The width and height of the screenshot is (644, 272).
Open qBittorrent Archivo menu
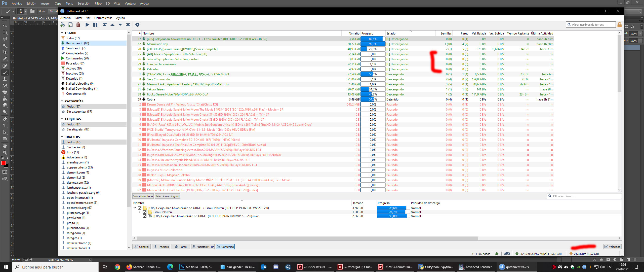tap(65, 18)
